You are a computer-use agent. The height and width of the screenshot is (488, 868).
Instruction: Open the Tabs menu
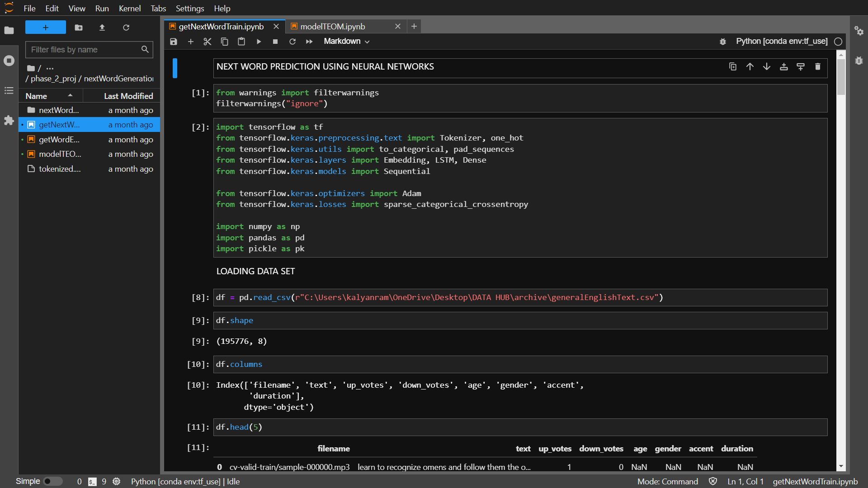(x=158, y=8)
